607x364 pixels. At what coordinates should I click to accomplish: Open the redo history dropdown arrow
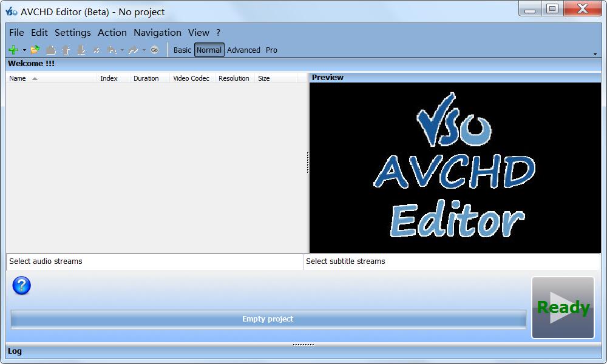144,50
